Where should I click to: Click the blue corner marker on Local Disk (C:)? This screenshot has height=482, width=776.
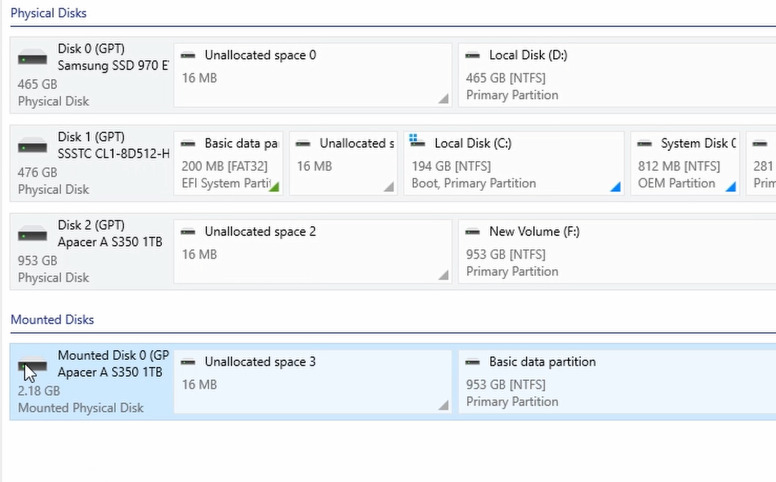pos(616,187)
